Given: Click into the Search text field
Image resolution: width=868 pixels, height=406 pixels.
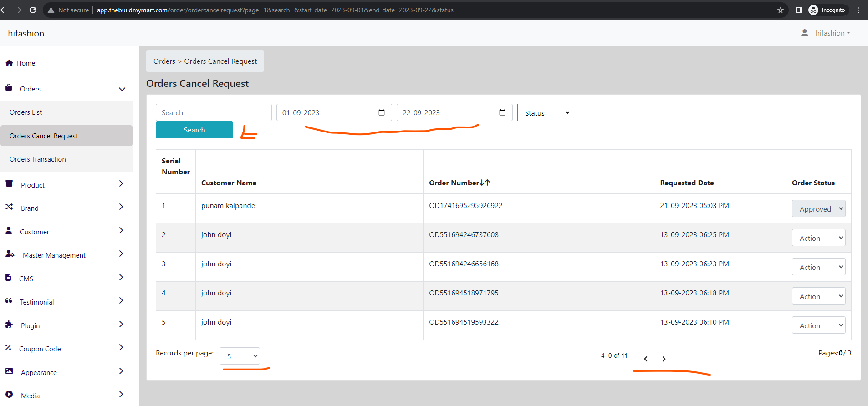Looking at the screenshot, I should click(214, 112).
